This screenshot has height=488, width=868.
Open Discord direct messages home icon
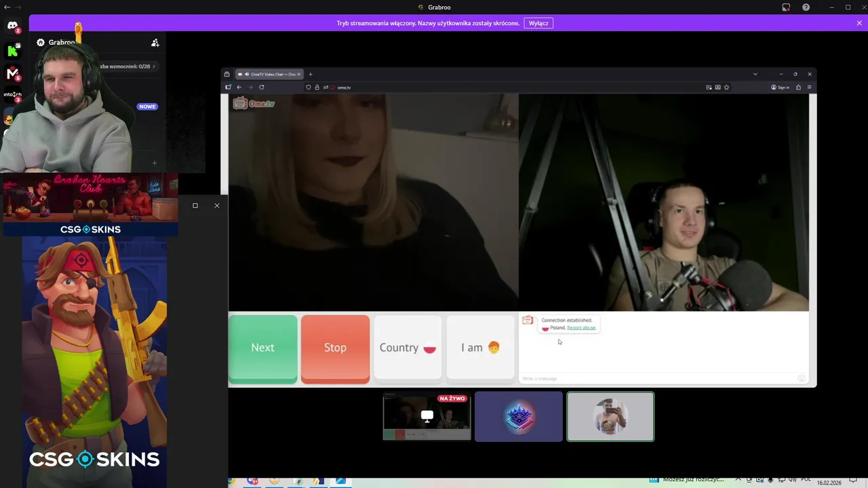pos(12,26)
